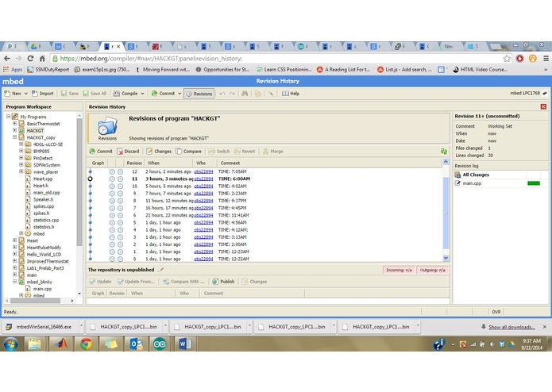Select the first radio circle in revision 12 row
The image size is (552, 392).
[x=112, y=171]
